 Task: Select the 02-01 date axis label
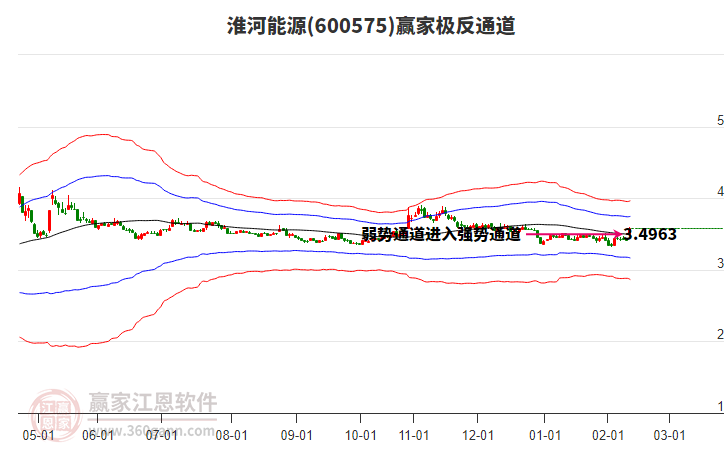pyautogui.click(x=608, y=435)
